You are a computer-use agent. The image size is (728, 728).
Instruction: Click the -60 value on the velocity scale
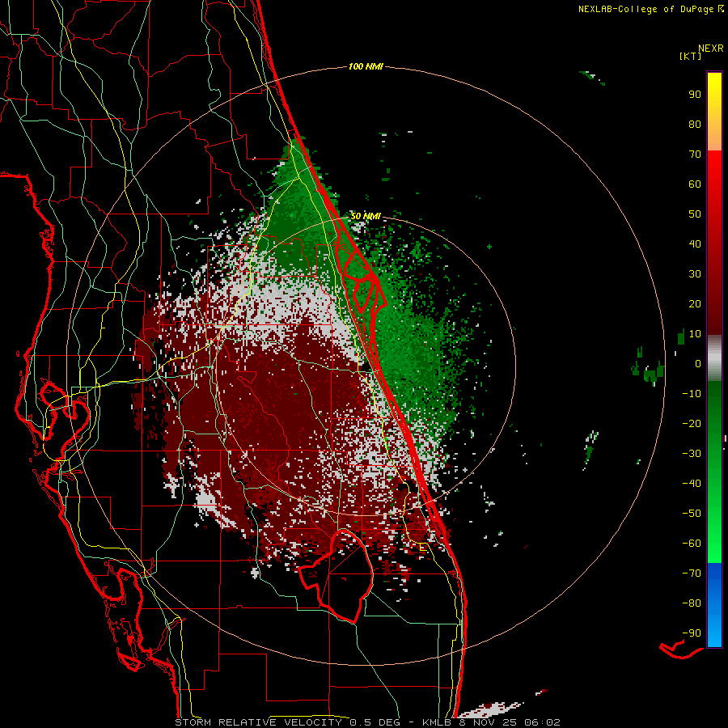pos(692,544)
